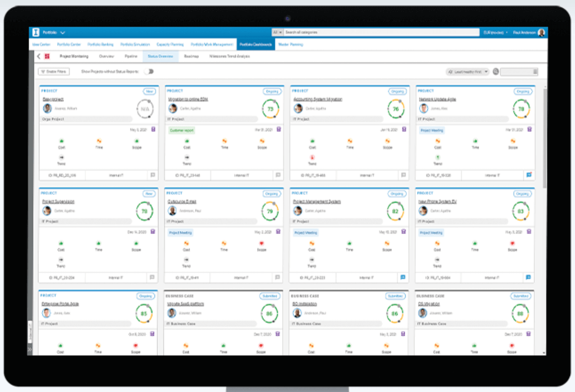This screenshot has height=392, width=575.
Task: Click the Customer report tag on Migration to online ECM
Action: [182, 130]
